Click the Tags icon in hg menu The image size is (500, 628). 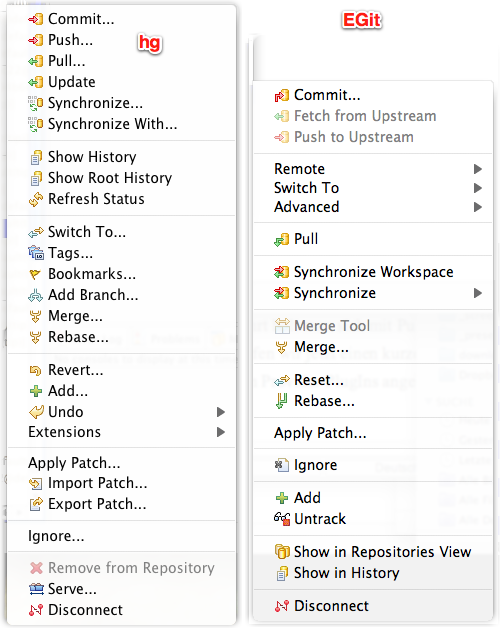click(x=36, y=253)
